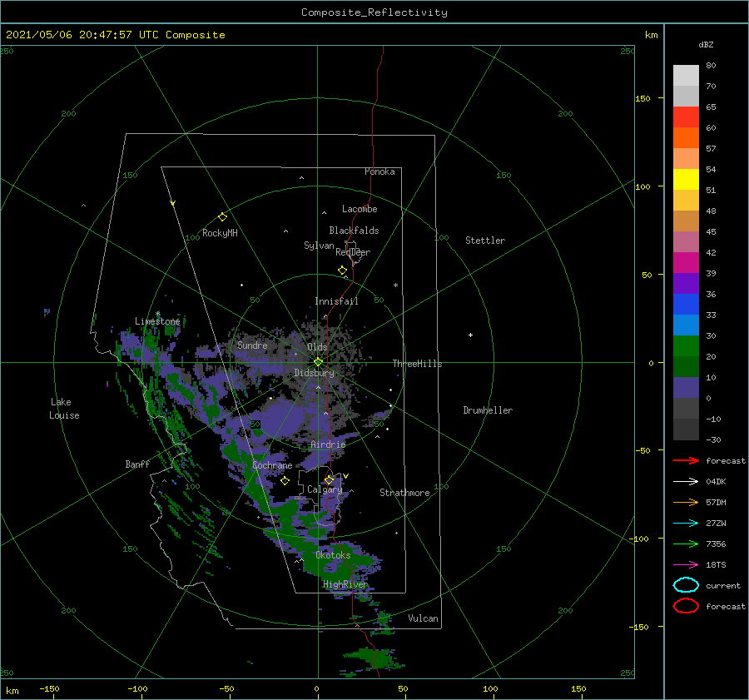Viewport: 749px width, 700px height.
Task: Click the ThreeHills city label
Action: click(x=418, y=364)
